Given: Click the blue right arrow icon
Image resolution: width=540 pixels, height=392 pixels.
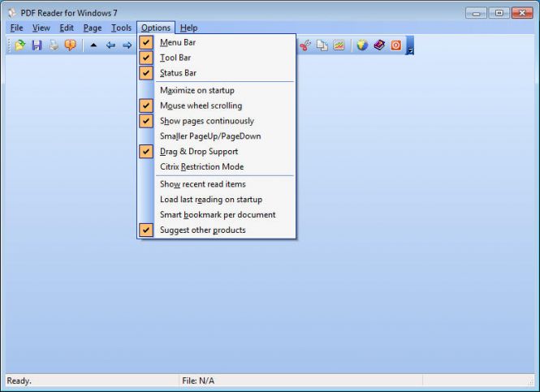Looking at the screenshot, I should [127, 45].
